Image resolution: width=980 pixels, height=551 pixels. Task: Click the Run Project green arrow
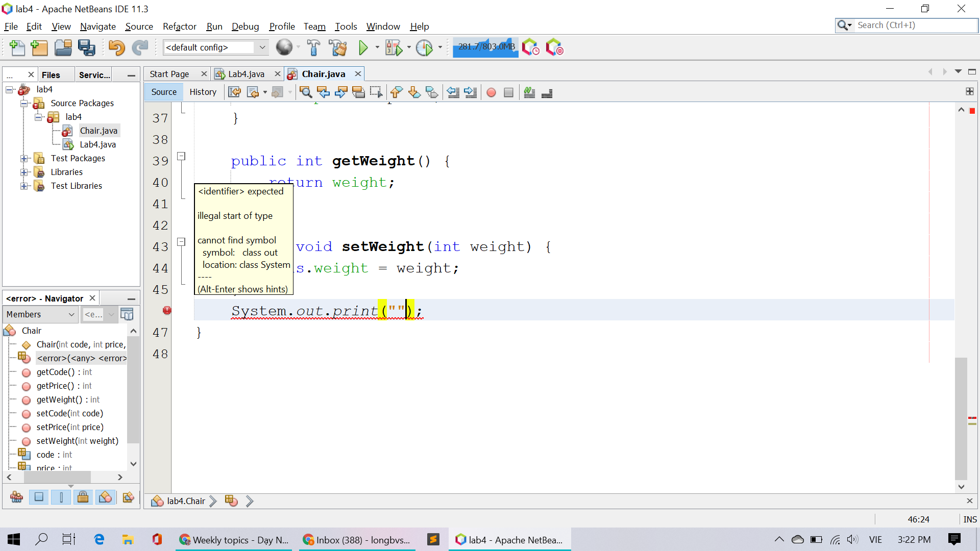click(363, 47)
